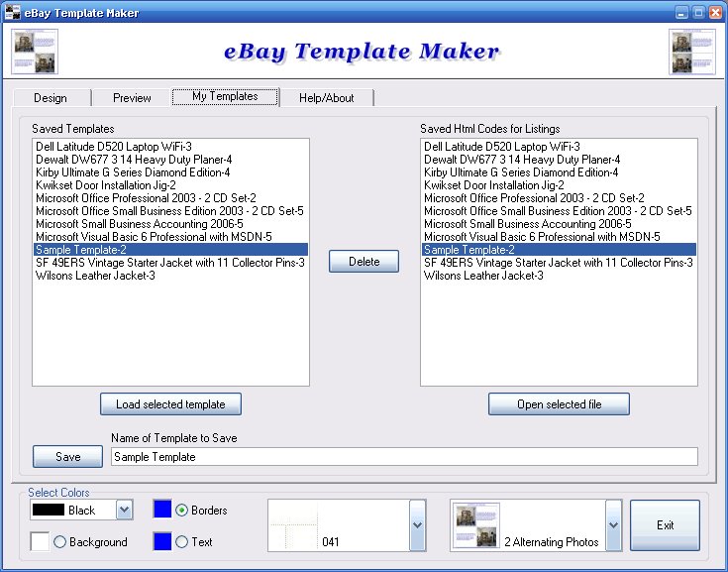728x572 pixels.
Task: Exit the application with the Exit button
Action: tap(665, 525)
